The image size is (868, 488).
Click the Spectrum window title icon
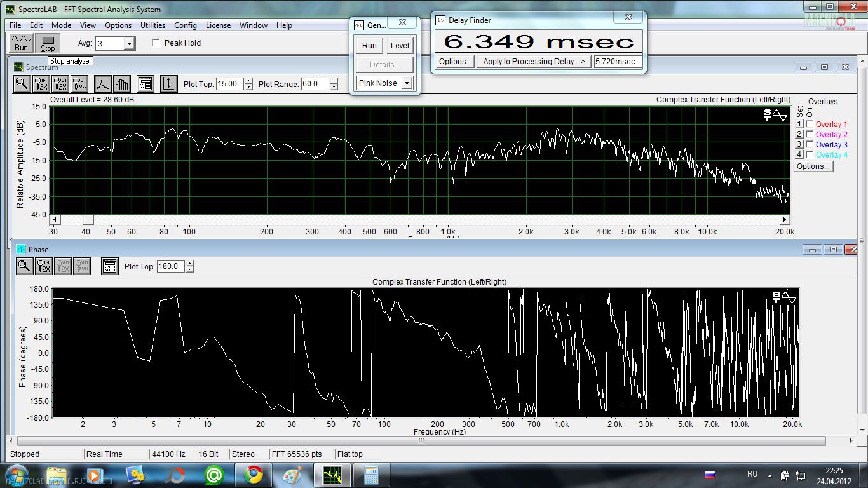(19, 67)
